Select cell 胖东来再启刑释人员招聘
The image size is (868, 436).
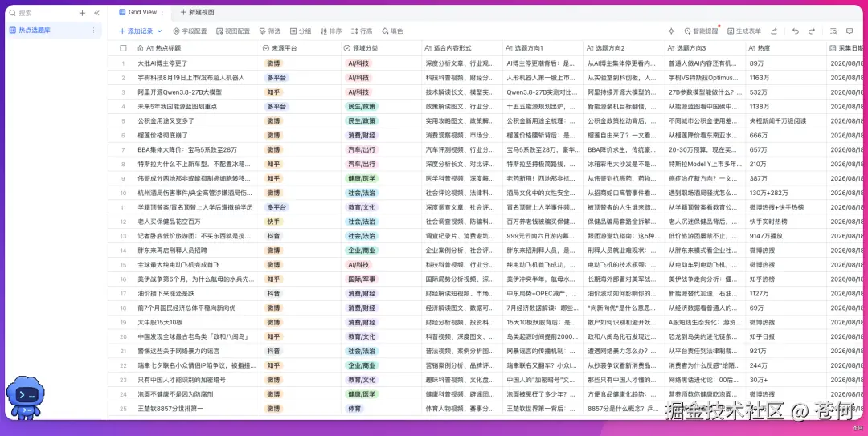point(197,250)
